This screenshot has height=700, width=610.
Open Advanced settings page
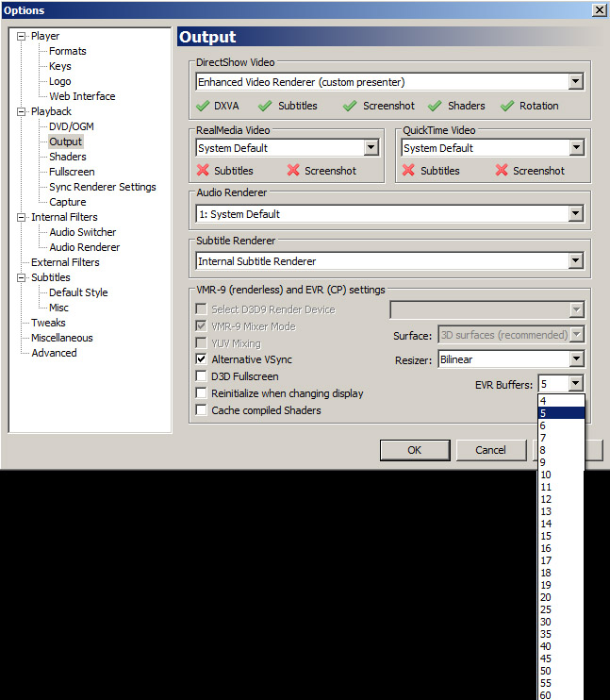point(54,353)
